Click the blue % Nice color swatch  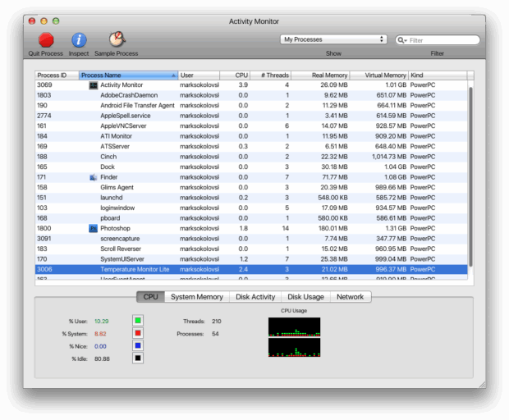tap(138, 346)
